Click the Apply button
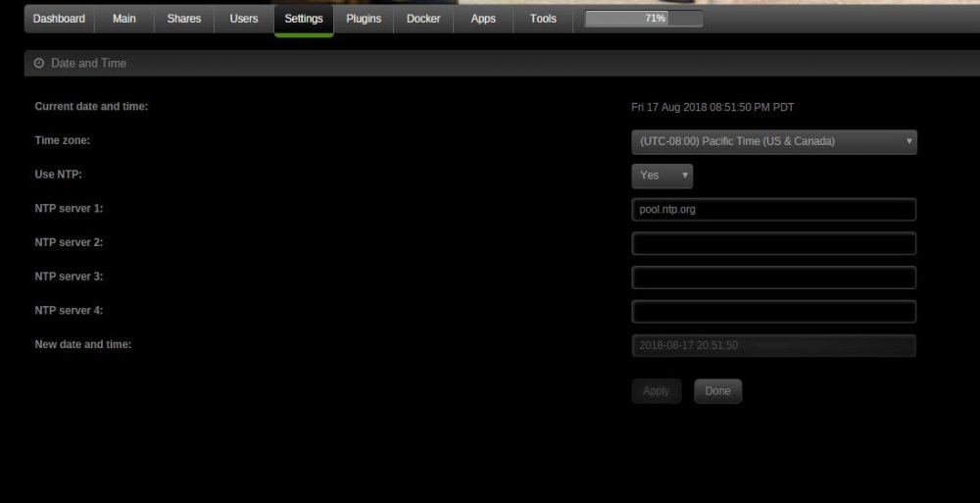 [x=657, y=391]
